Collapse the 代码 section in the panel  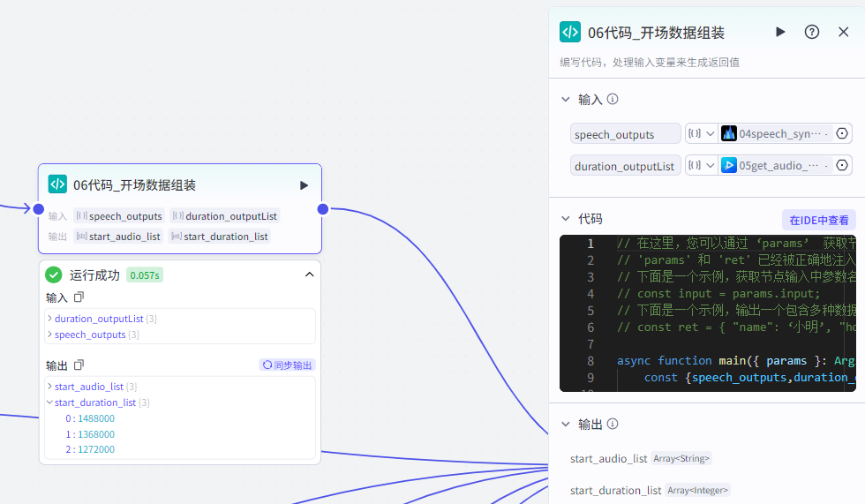pyautogui.click(x=566, y=219)
